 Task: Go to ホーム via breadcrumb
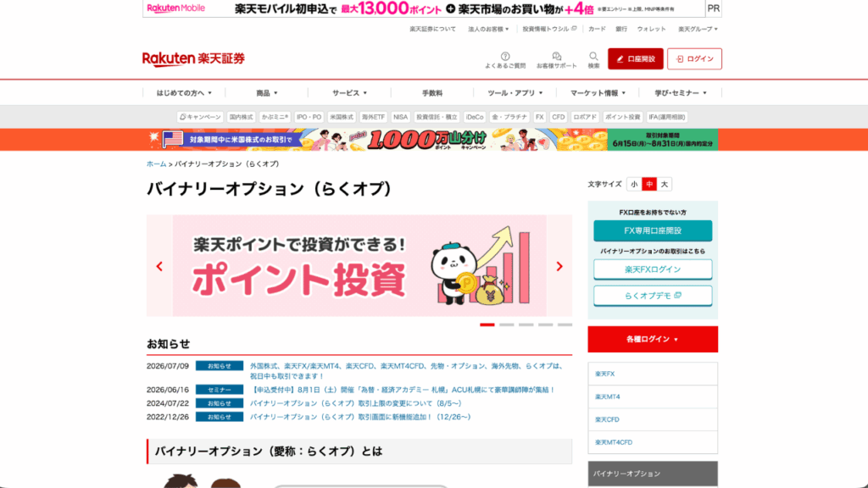156,164
